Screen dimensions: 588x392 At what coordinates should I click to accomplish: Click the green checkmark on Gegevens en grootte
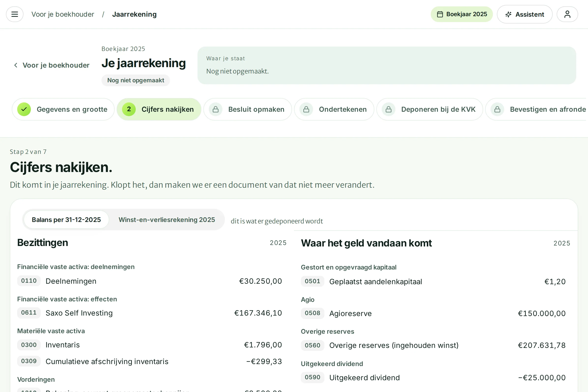[x=24, y=109]
